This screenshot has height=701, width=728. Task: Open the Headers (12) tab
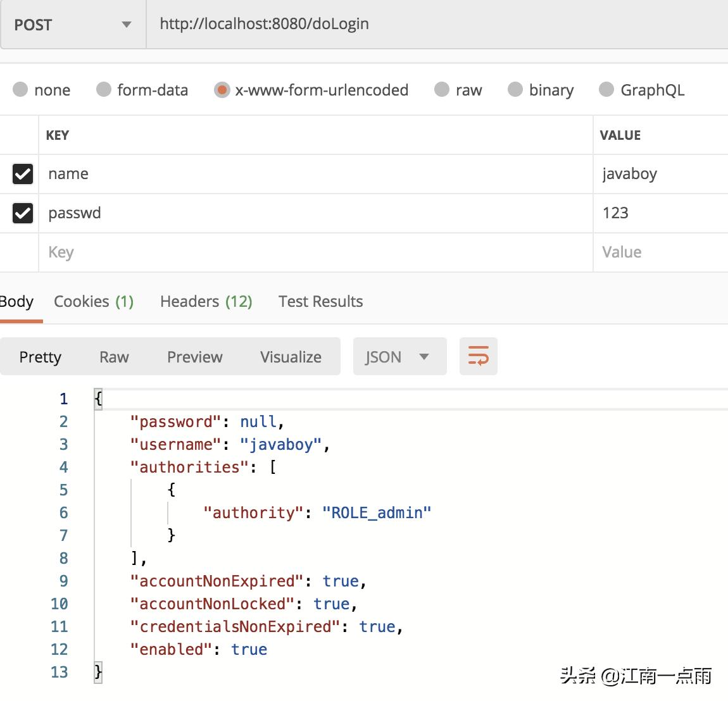tap(206, 302)
